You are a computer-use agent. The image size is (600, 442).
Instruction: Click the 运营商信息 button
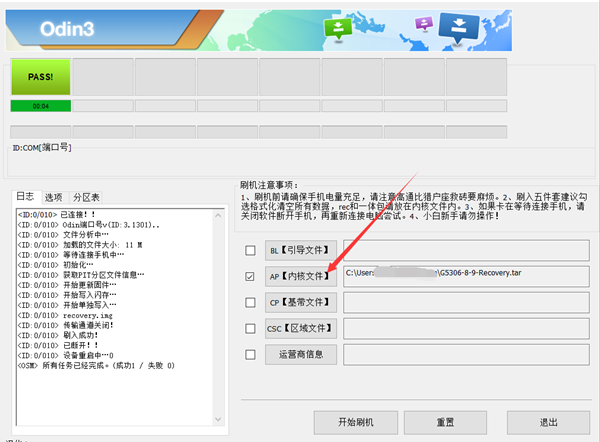click(301, 354)
